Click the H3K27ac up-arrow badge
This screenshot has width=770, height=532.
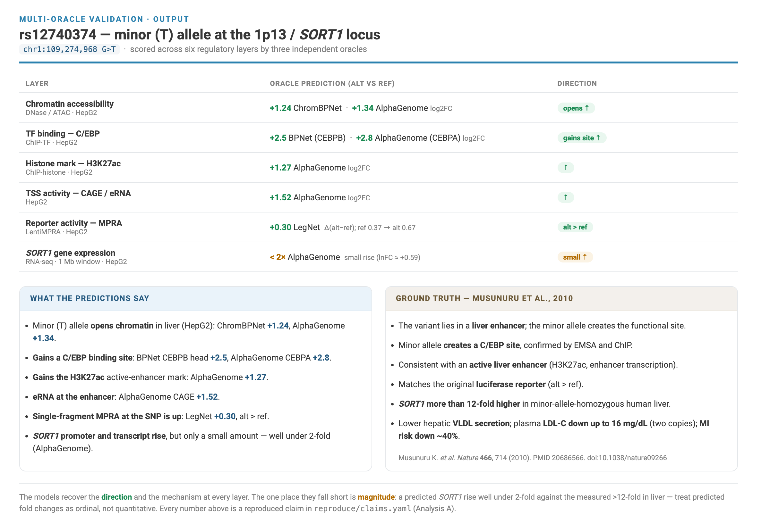click(x=566, y=167)
